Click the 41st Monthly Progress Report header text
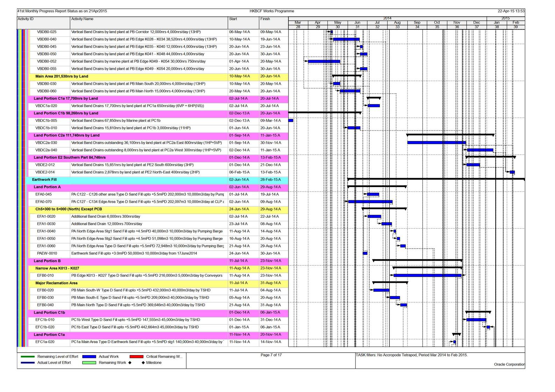This screenshot has height=392, width=555. point(62,11)
